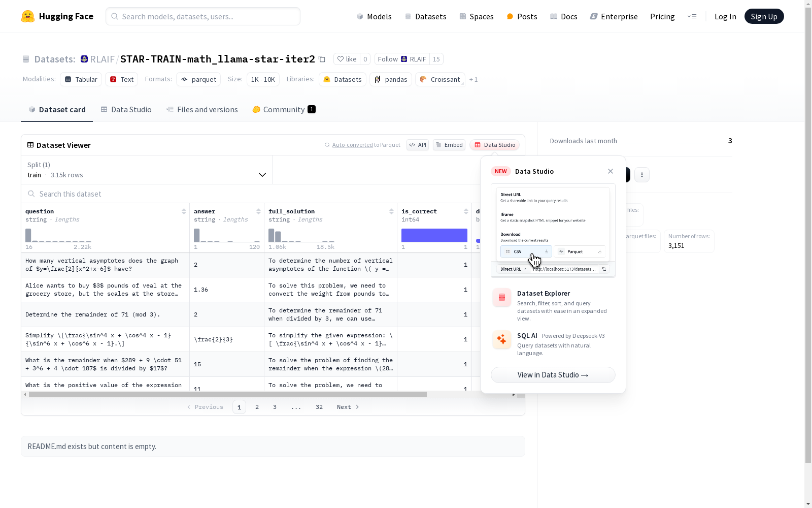Click the Data Studio preview thumbnail

(x=553, y=231)
